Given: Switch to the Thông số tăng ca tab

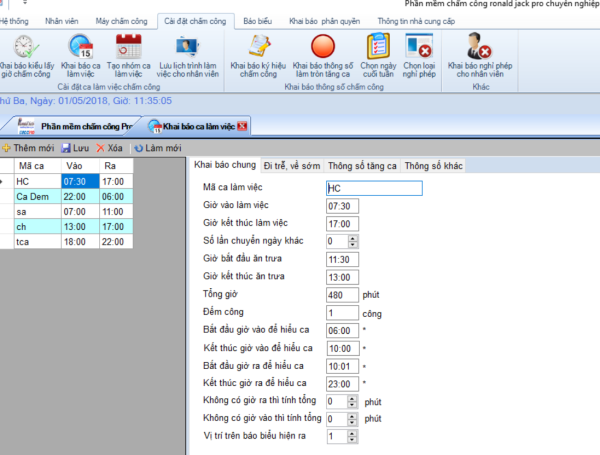Looking at the screenshot, I should tap(362, 166).
